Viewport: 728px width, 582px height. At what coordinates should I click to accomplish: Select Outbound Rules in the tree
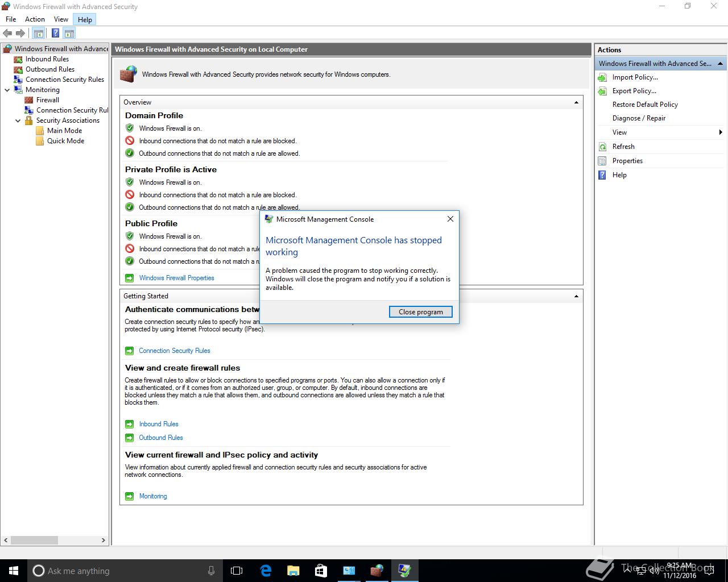coord(50,69)
